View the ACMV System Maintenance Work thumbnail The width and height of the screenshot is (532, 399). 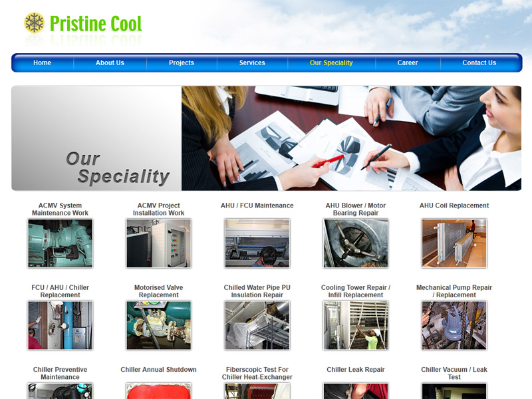pyautogui.click(x=60, y=243)
